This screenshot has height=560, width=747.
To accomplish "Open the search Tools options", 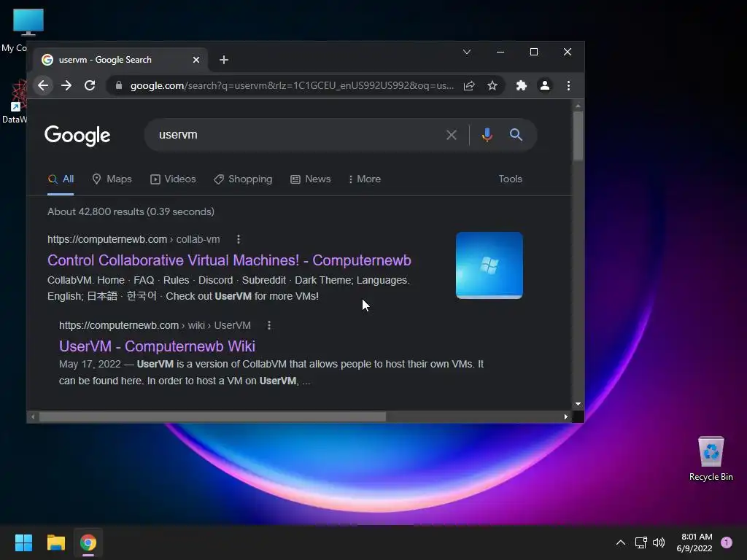I will click(x=510, y=179).
